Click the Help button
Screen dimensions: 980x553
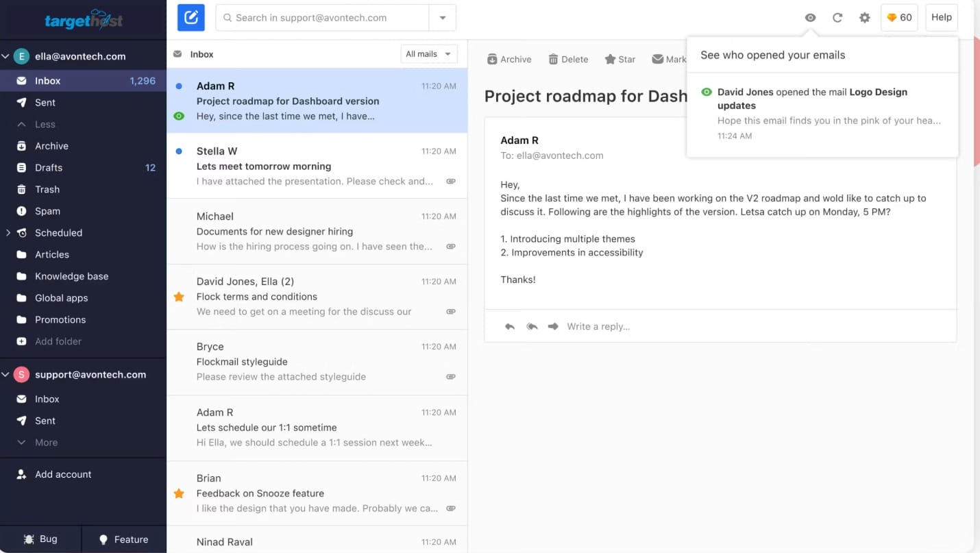941,18
